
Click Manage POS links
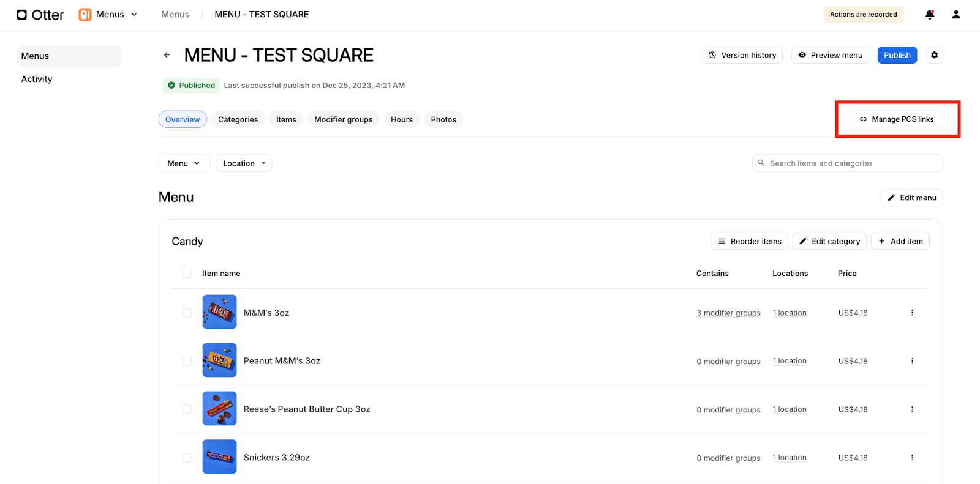tap(897, 119)
